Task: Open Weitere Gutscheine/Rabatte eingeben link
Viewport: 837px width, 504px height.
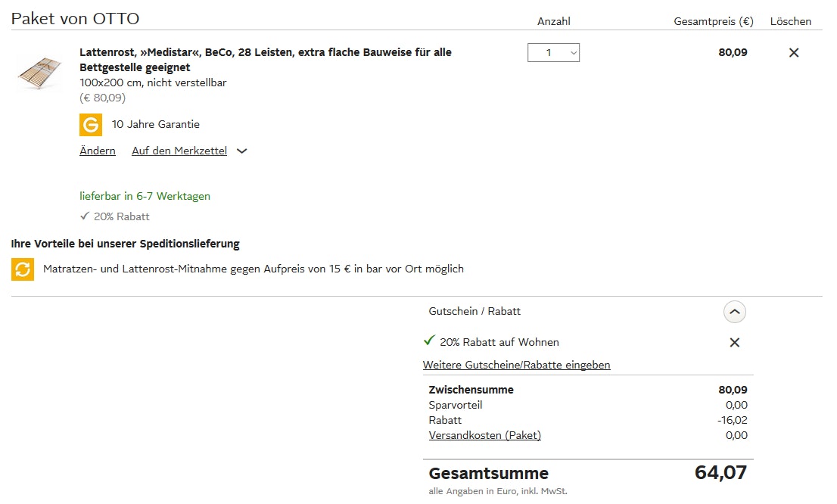Action: tap(516, 366)
